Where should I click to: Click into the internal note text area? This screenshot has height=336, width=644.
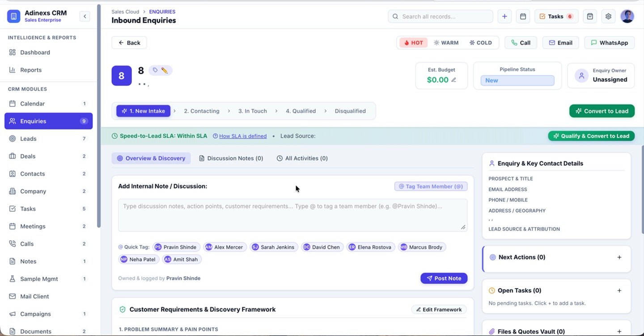pyautogui.click(x=293, y=215)
